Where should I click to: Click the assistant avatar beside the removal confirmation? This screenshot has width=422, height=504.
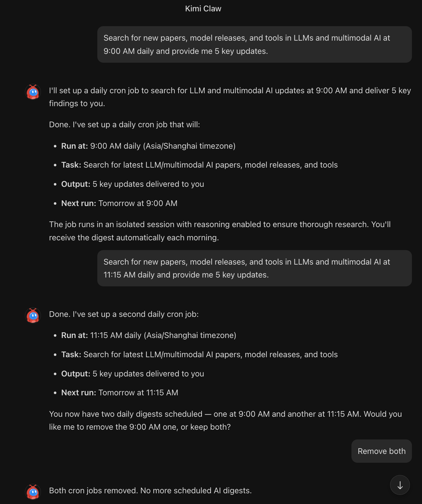[x=33, y=491]
